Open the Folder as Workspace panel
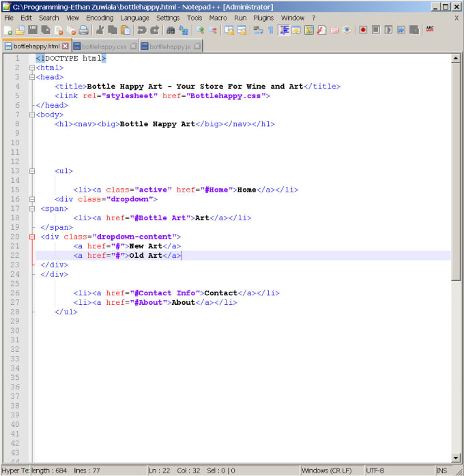The height and width of the screenshot is (476, 464). (334, 30)
